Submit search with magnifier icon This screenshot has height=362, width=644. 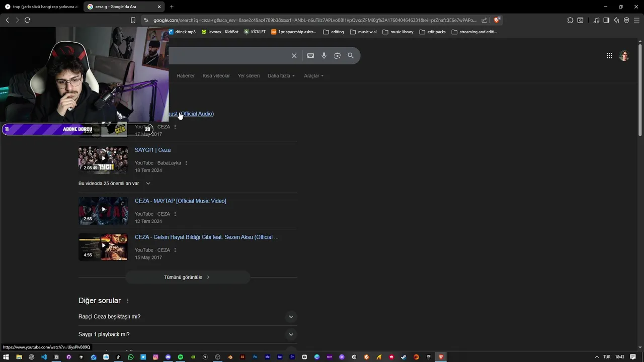point(351,56)
